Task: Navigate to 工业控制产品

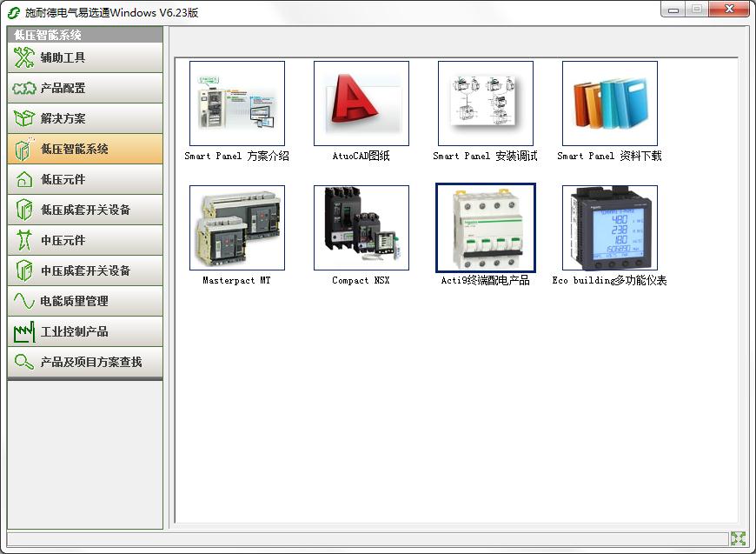Action: coord(85,331)
